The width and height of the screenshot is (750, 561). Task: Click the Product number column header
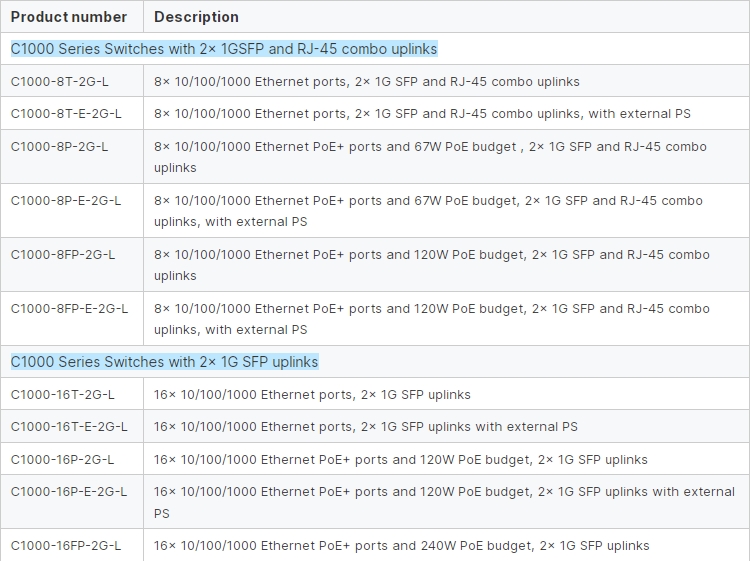point(69,17)
